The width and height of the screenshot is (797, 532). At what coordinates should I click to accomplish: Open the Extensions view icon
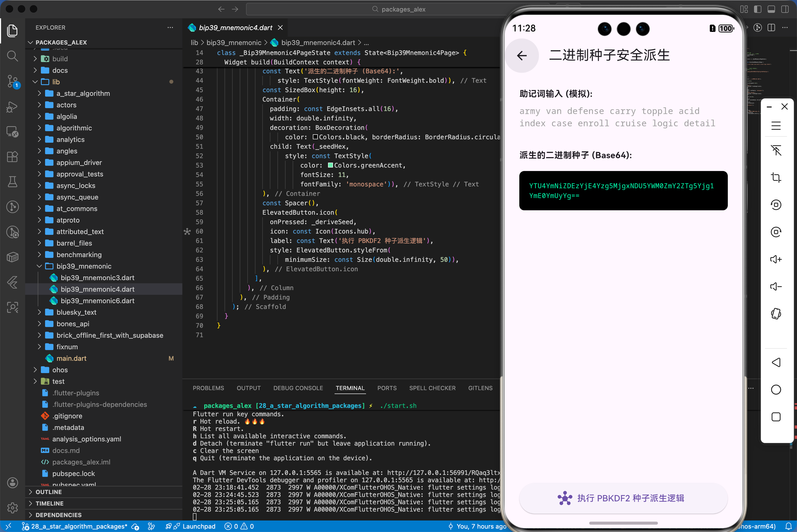click(x=13, y=157)
